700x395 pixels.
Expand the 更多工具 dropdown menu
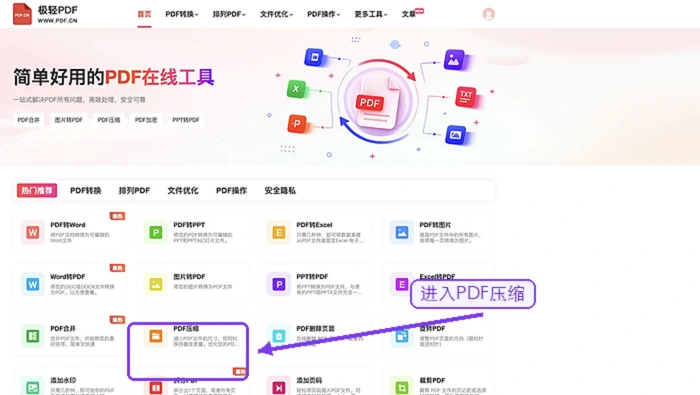tap(371, 14)
